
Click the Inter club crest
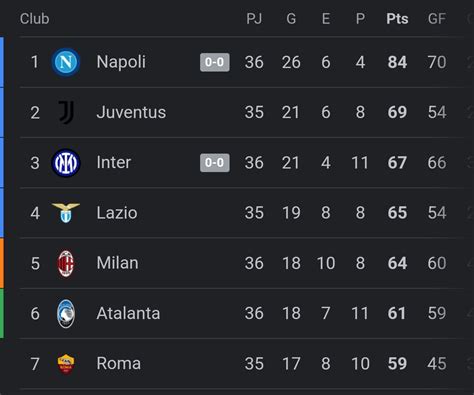(66, 163)
